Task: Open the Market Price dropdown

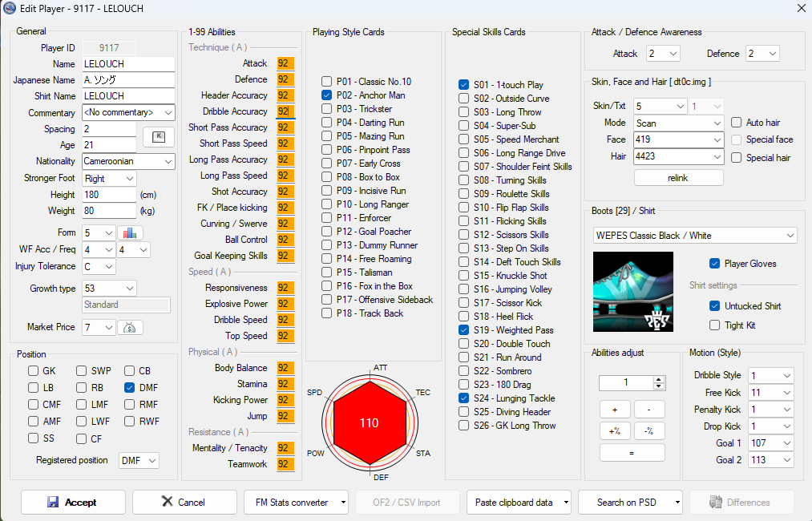Action: [109, 328]
